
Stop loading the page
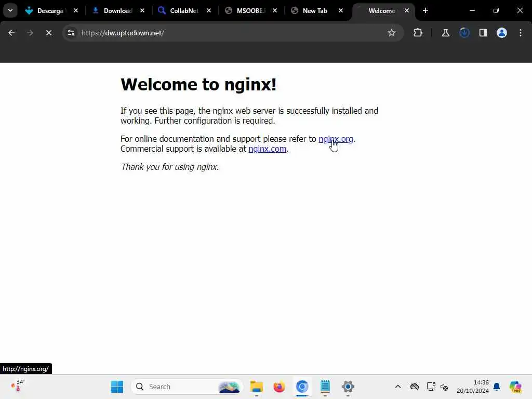point(49,33)
